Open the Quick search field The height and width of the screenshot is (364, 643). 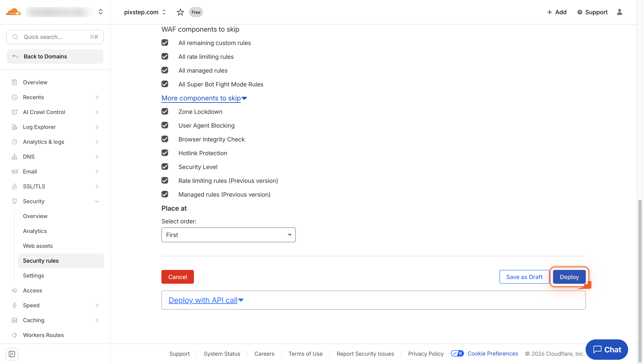55,37
